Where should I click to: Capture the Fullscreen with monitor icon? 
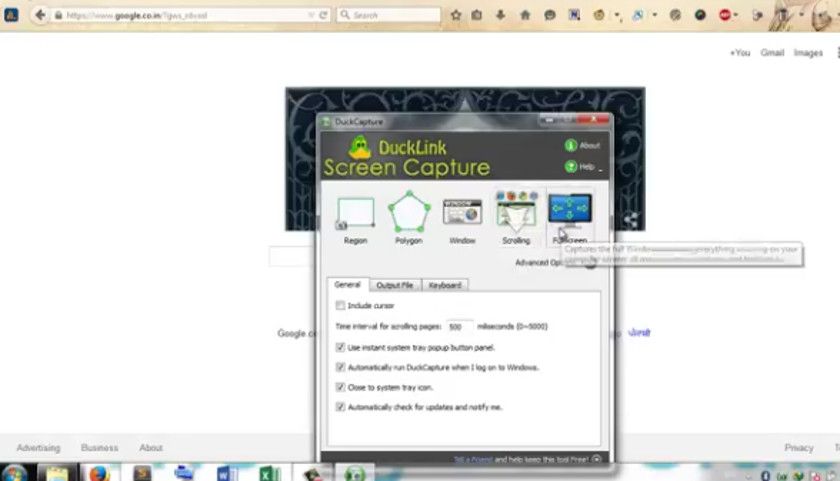(569, 210)
